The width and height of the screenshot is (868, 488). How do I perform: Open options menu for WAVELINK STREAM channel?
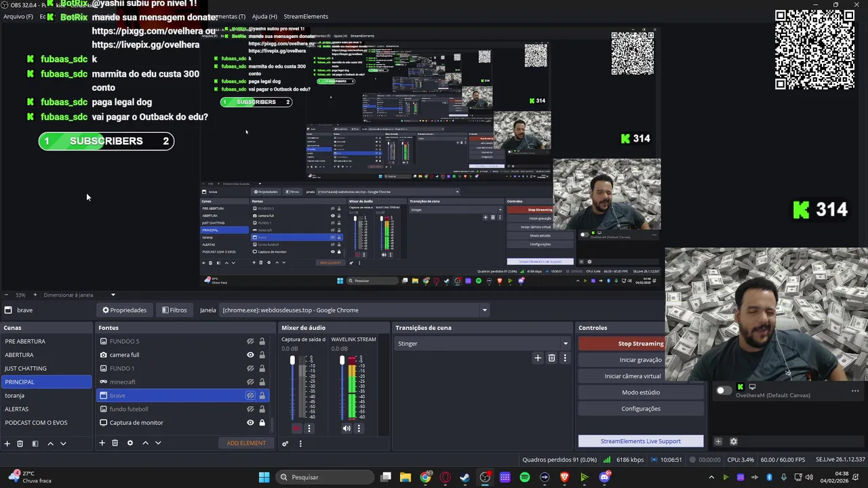pos(359,428)
